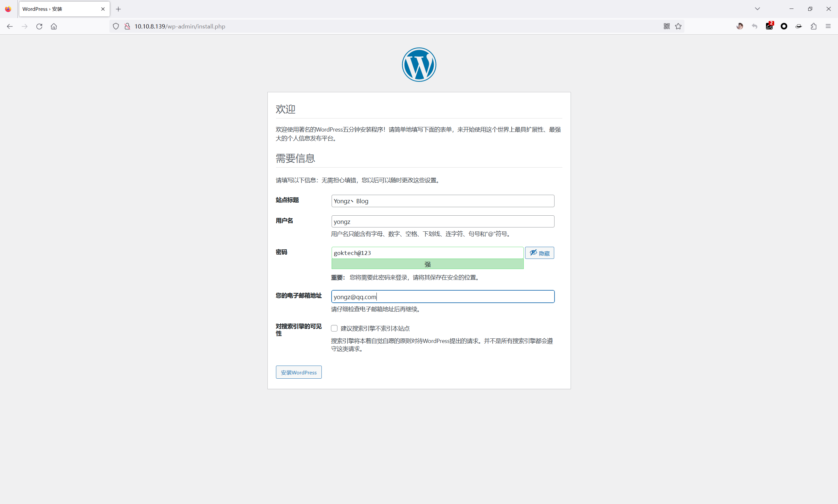Click the 建议搜索引擎不索引本站点 label text
This screenshot has width=838, height=504.
[375, 328]
